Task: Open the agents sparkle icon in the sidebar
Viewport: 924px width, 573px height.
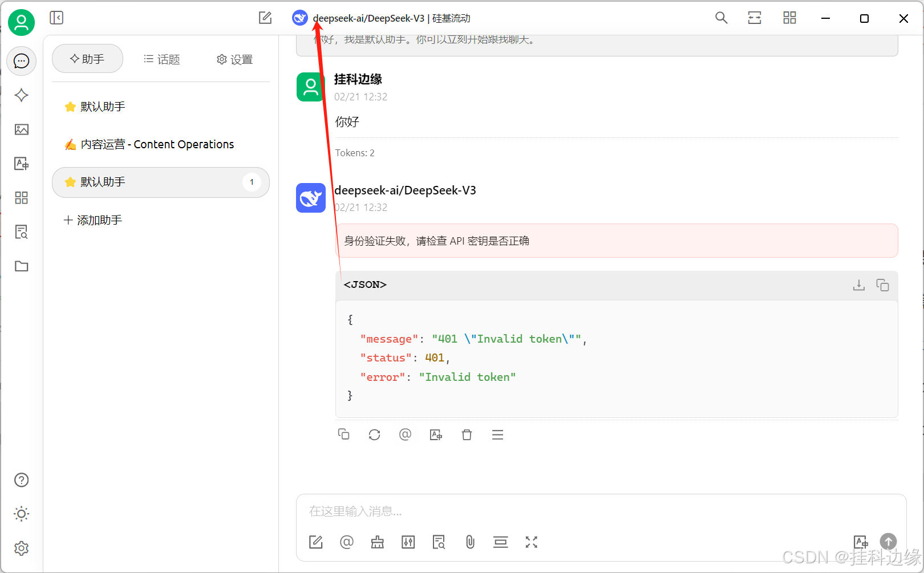Action: click(x=22, y=95)
